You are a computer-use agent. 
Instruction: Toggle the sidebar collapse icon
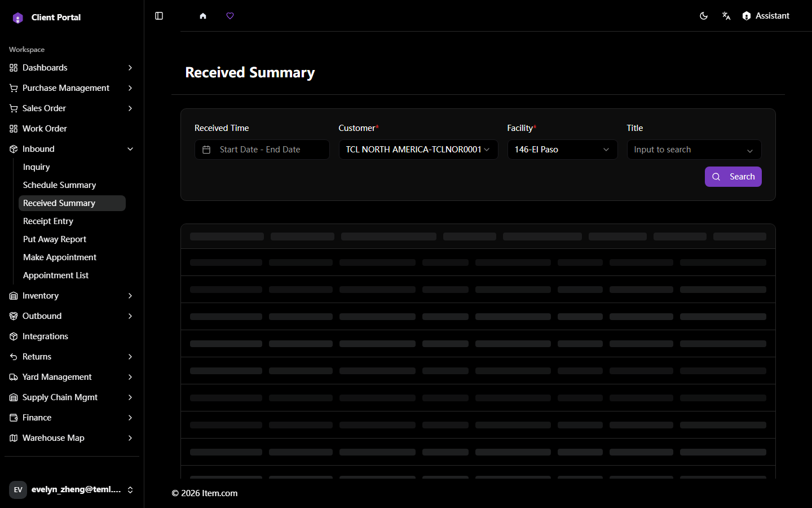(159, 16)
